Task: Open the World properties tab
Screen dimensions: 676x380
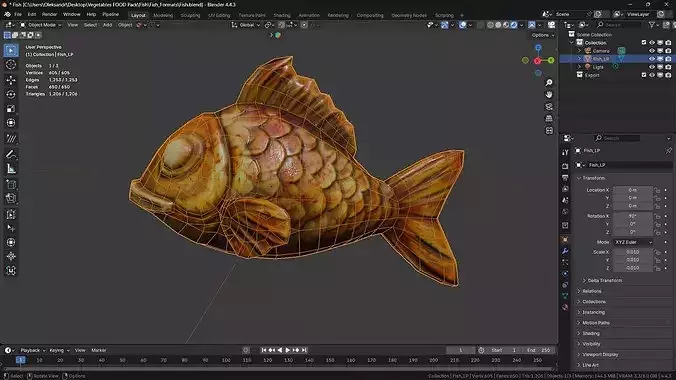Action: pos(565,212)
